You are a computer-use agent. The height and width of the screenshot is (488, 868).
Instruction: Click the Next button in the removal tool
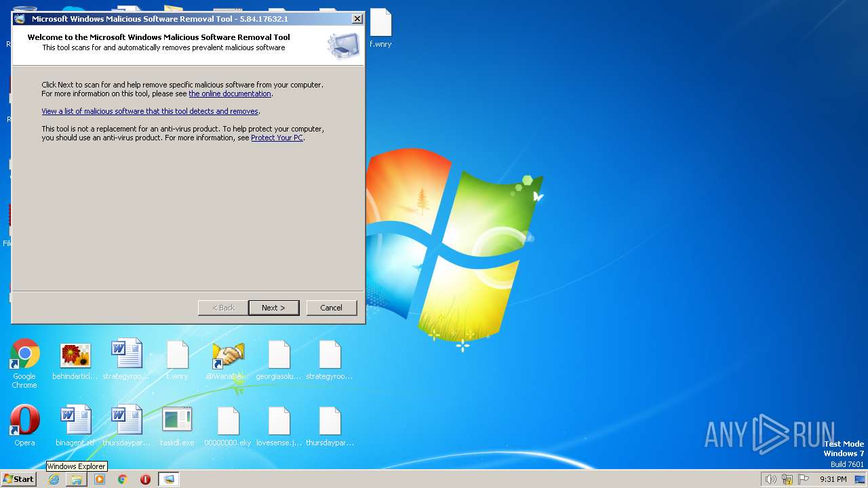[x=274, y=308]
